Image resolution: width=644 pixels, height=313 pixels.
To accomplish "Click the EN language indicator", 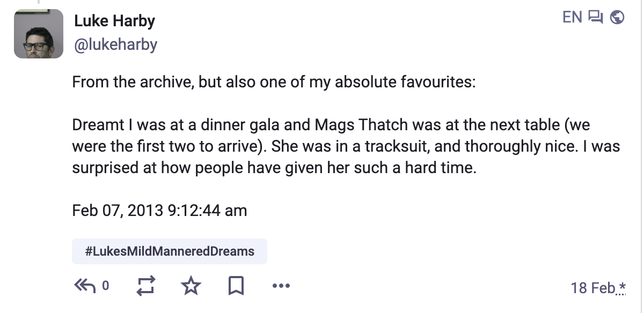I will tap(572, 17).
